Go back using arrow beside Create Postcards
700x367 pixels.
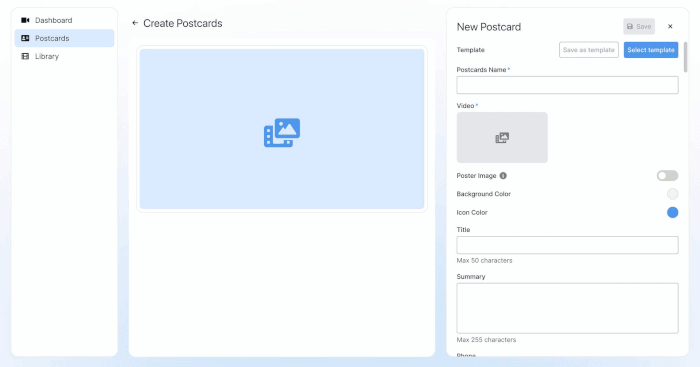135,23
